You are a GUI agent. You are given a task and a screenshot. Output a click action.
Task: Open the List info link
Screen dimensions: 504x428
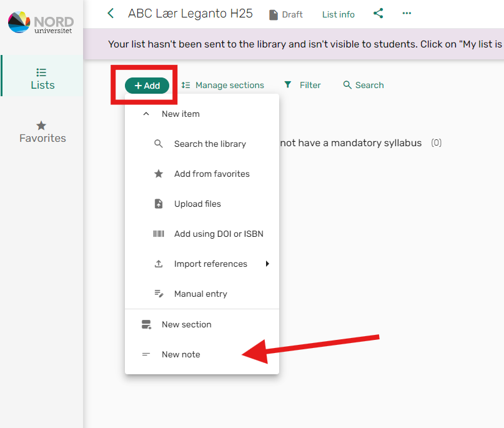pos(338,14)
